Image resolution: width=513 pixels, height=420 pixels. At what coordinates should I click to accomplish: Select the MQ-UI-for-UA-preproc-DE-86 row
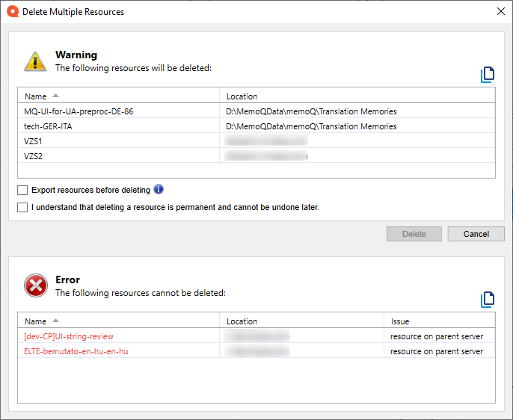79,111
